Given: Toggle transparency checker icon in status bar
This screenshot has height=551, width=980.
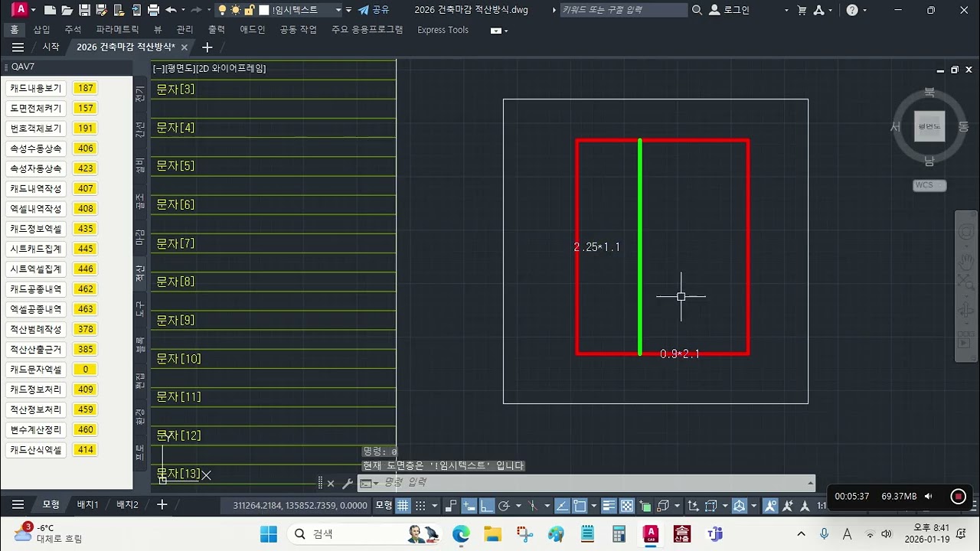Looking at the screenshot, I should click(x=627, y=506).
